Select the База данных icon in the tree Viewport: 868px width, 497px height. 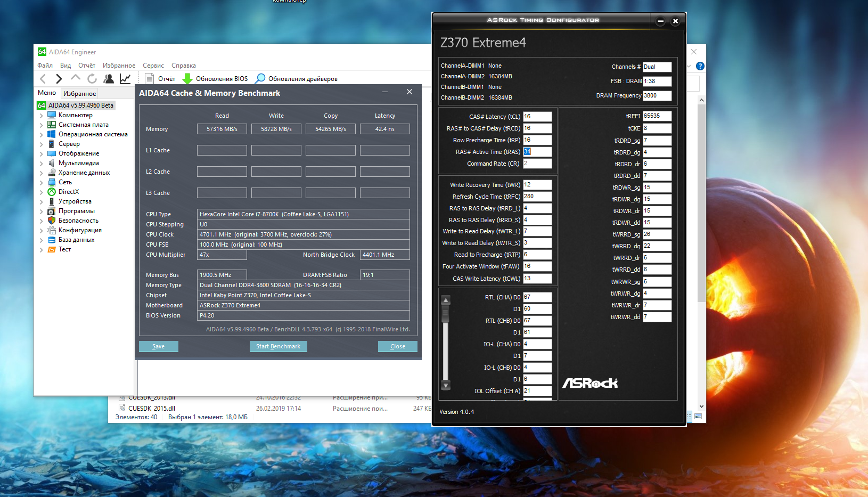(x=52, y=240)
